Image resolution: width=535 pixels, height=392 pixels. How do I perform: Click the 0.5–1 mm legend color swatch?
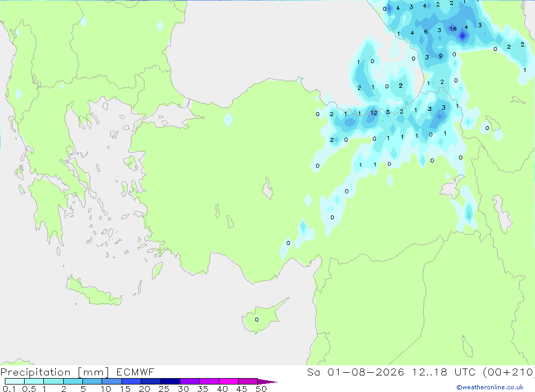34,381
